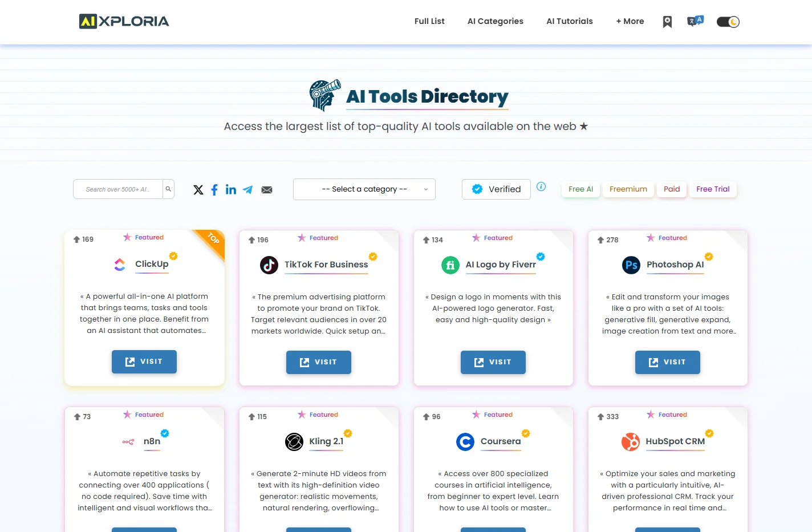The width and height of the screenshot is (812, 532).
Task: Focus the search over 5000+ AI field
Action: click(118, 189)
